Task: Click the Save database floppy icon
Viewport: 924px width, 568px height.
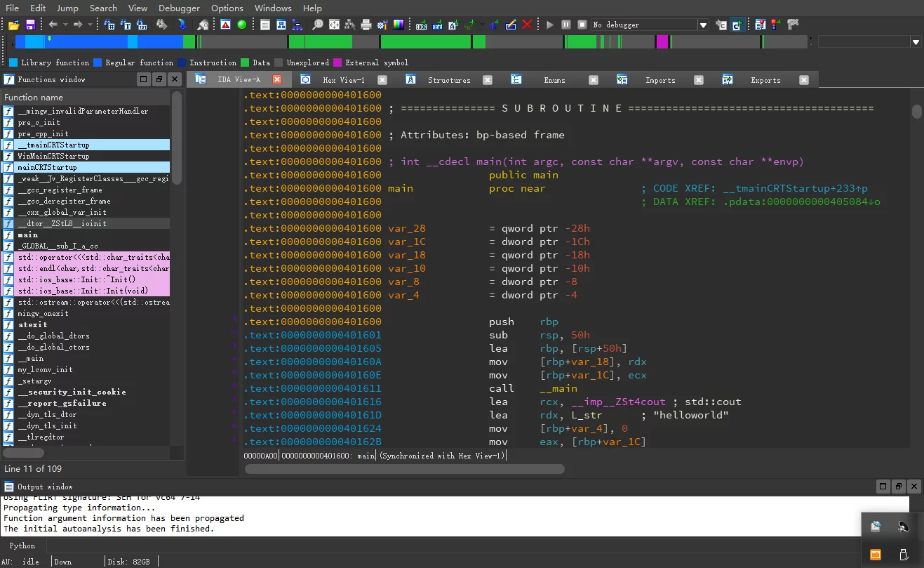Action: pos(30,25)
